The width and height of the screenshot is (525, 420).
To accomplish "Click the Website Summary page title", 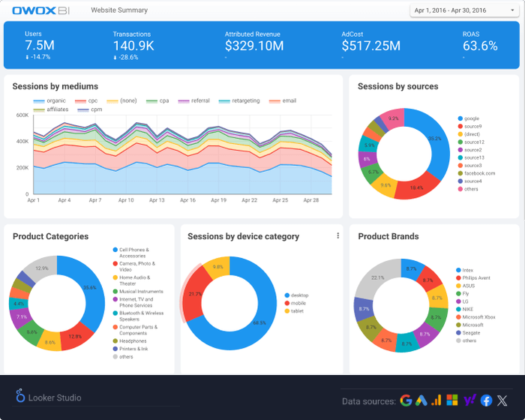I will click(x=119, y=10).
